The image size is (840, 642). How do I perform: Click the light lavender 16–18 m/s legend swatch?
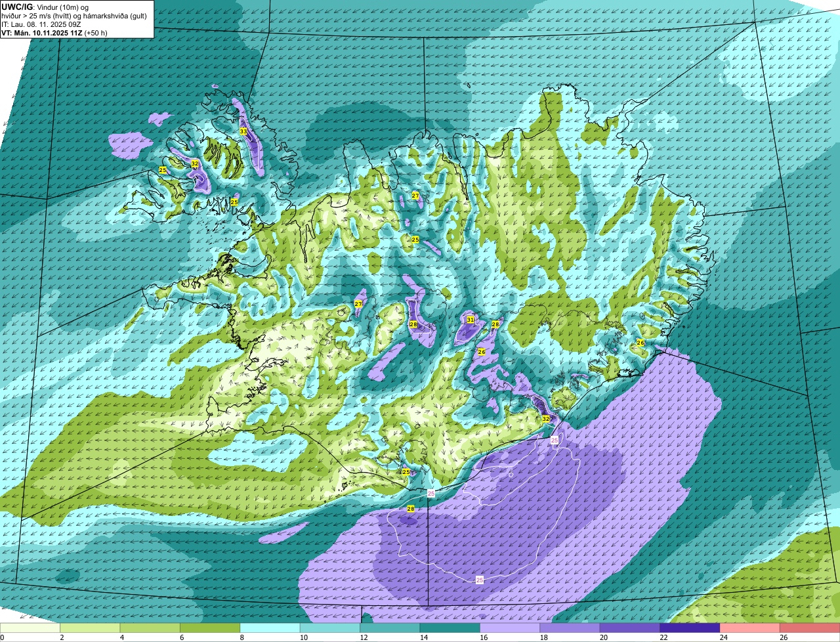(x=510, y=628)
